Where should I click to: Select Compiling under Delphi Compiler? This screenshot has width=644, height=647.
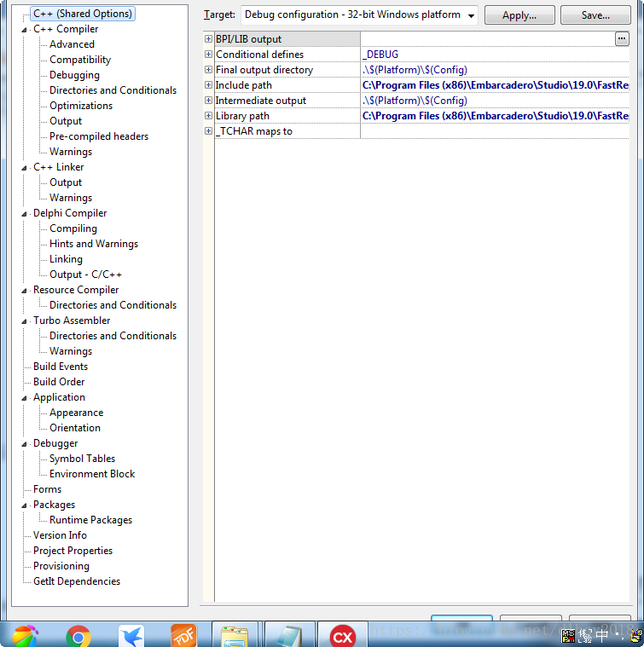(73, 228)
